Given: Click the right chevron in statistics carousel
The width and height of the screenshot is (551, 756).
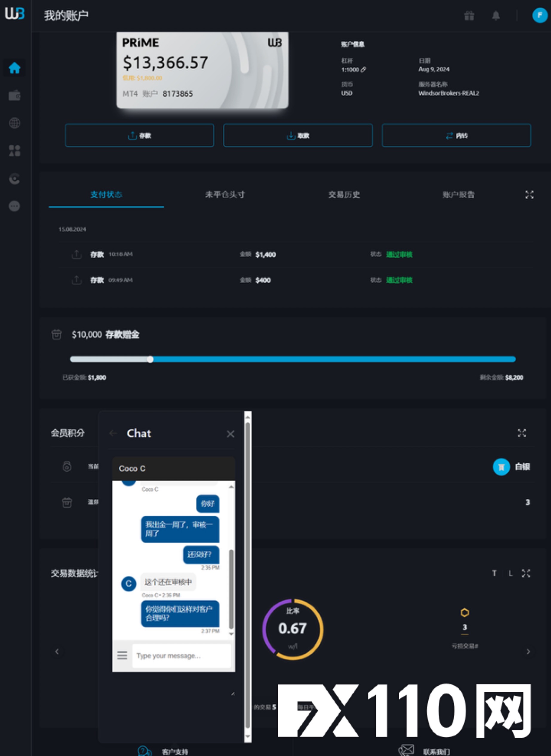Looking at the screenshot, I should pyautogui.click(x=528, y=651).
